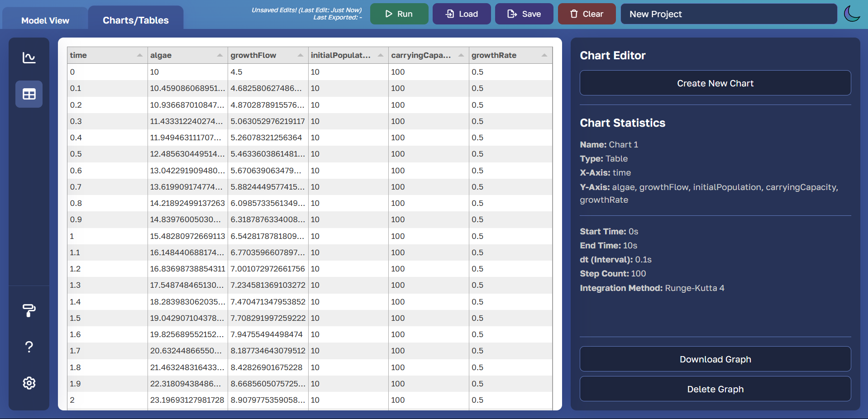The width and height of the screenshot is (868, 419).
Task: Select algae cell 16.83698738854311
Action: 187,269
